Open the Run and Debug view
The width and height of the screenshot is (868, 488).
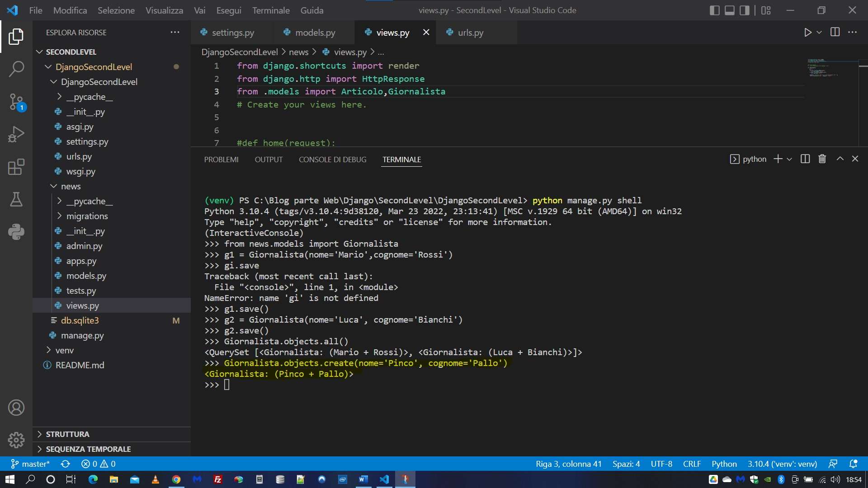tap(16, 134)
